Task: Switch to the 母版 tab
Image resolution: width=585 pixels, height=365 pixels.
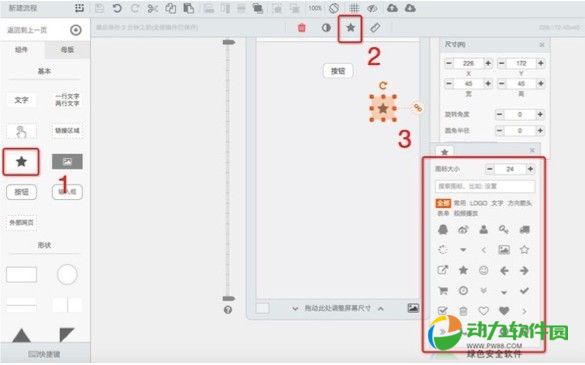Action: 67,50
